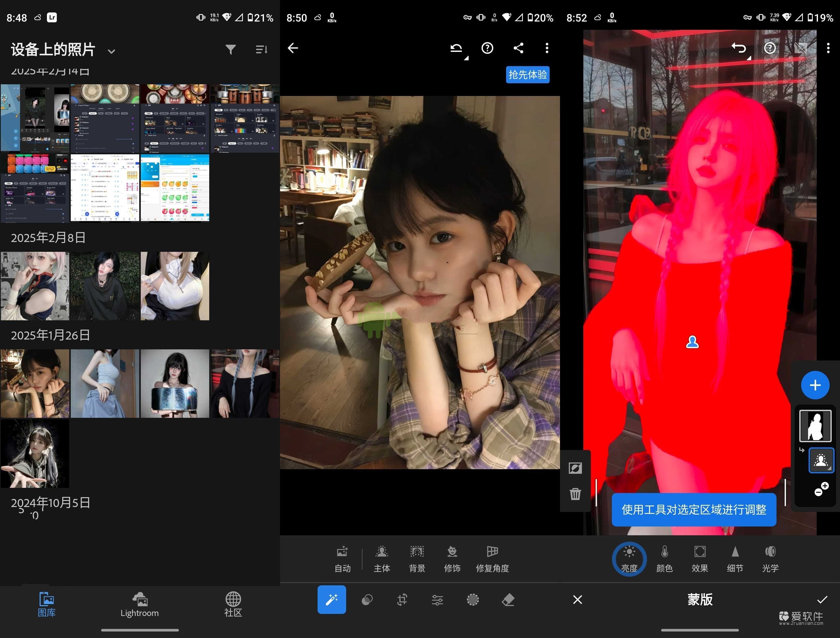Select the 主体 subject quick action
840x638 pixels.
tap(382, 559)
